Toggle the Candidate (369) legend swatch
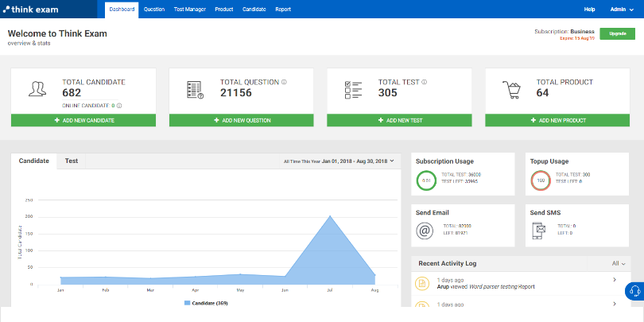644x322 pixels. 188,304
